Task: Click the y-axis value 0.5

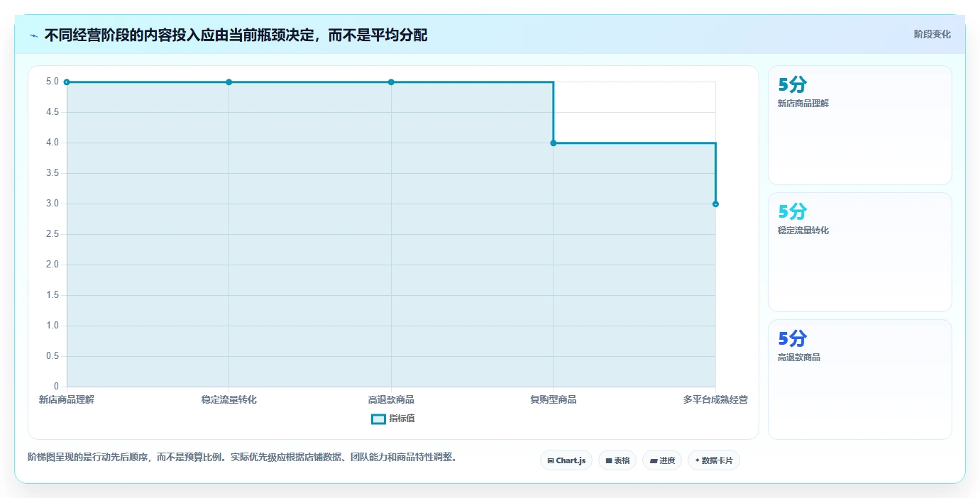Action: [53, 356]
